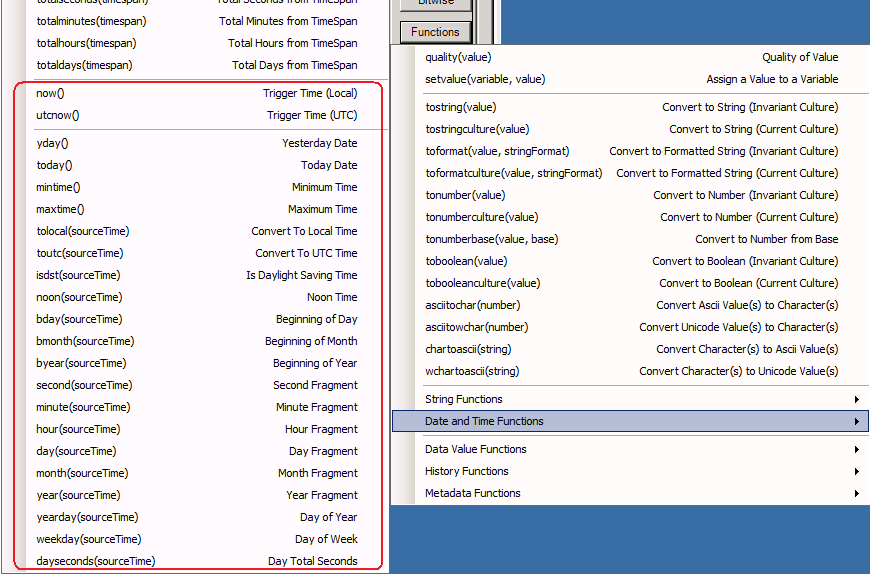Expand the History Functions submenu
Image resolution: width=870 pixels, height=574 pixels.
point(630,471)
